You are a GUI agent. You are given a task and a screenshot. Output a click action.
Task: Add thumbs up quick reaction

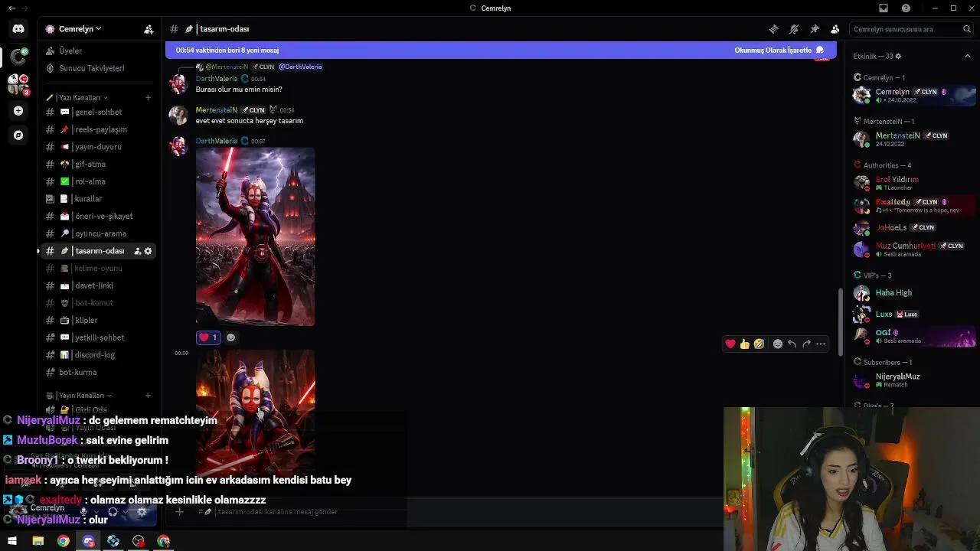click(x=744, y=344)
